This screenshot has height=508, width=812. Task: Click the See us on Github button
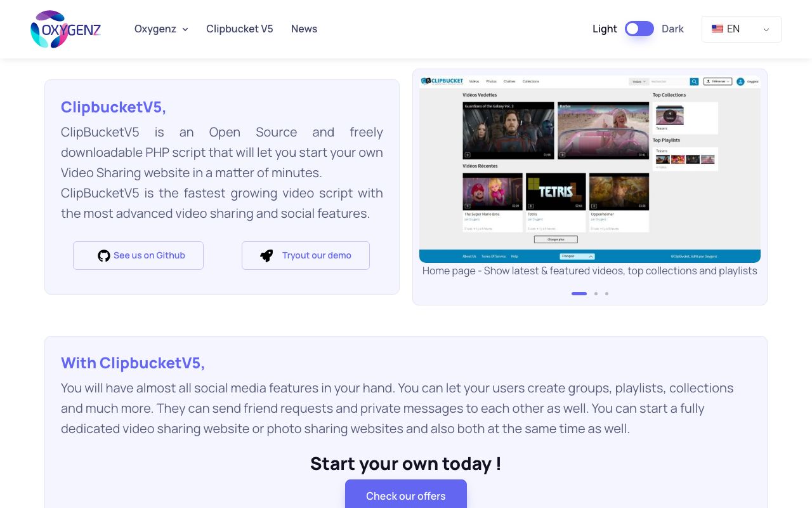tap(138, 255)
